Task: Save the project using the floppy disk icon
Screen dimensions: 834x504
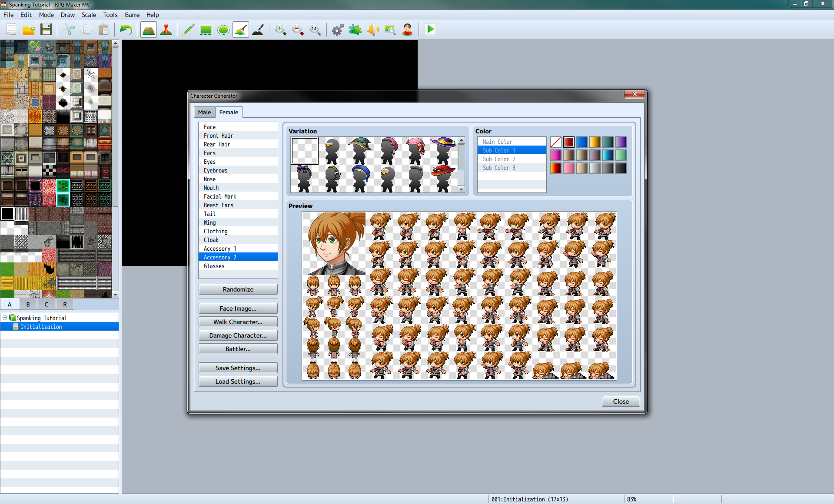Action: click(46, 30)
